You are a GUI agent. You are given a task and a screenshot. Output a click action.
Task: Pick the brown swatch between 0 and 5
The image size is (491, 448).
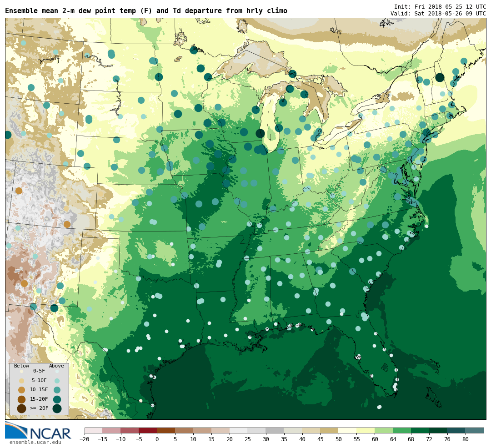166,430
